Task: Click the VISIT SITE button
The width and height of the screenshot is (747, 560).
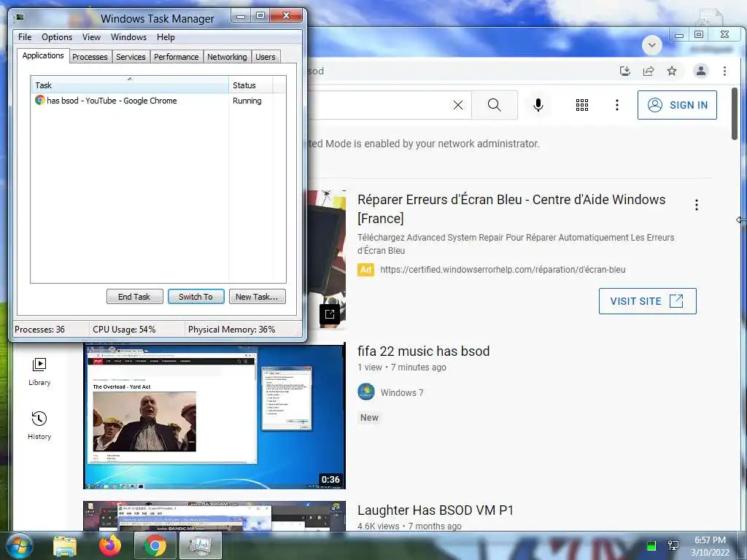Action: tap(648, 301)
